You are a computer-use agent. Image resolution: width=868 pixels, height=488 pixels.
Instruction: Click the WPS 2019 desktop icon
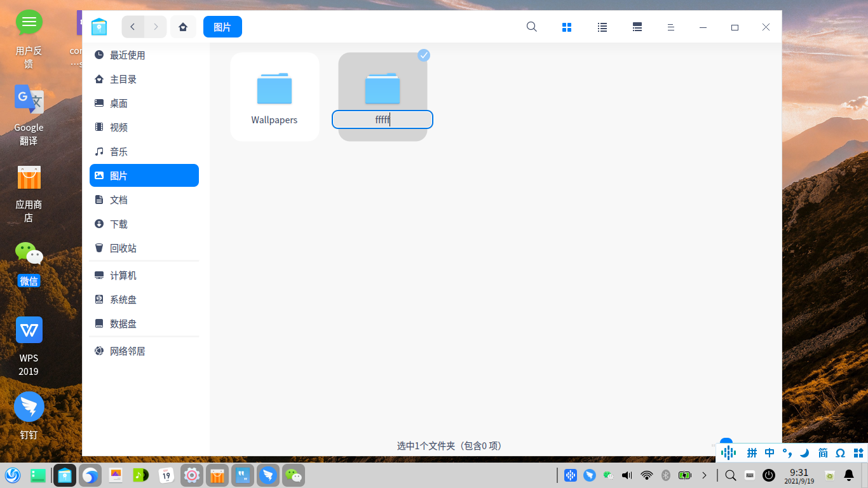tap(29, 347)
